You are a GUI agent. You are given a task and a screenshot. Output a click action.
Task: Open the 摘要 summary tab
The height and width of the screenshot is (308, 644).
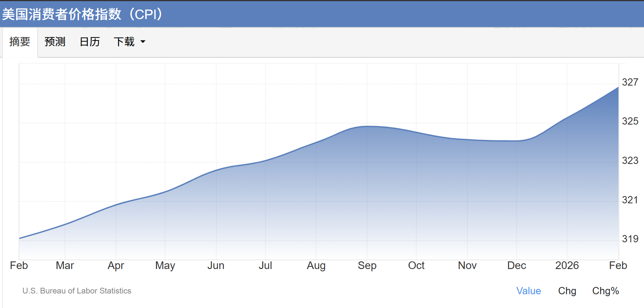tap(20, 42)
